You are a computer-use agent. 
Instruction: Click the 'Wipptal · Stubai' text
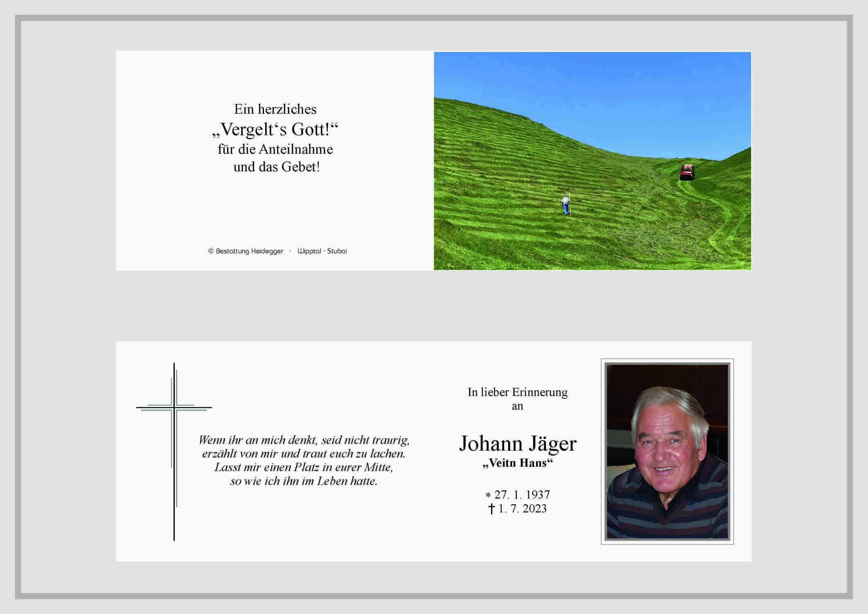point(322,251)
